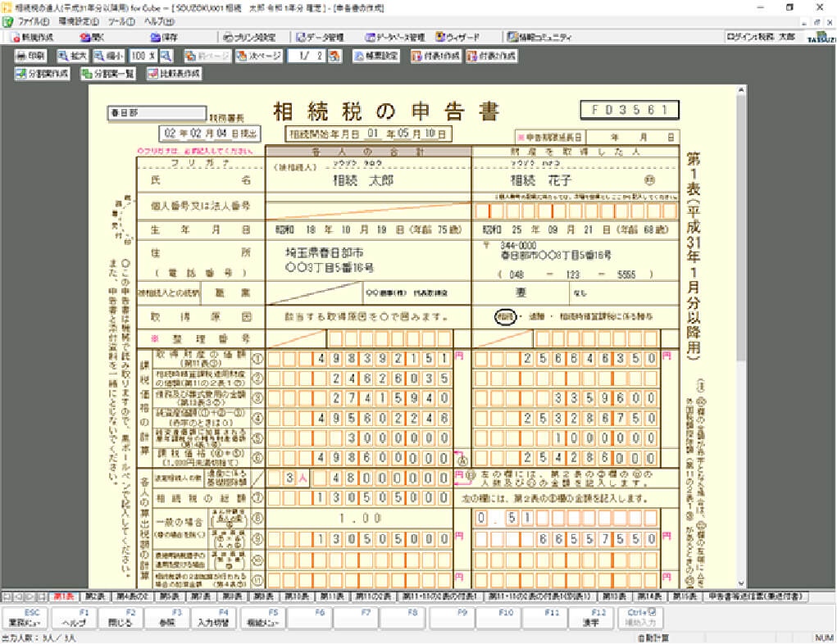The image size is (837, 644).
Task: Open プリンタ設定 printer settings
Action: point(249,37)
